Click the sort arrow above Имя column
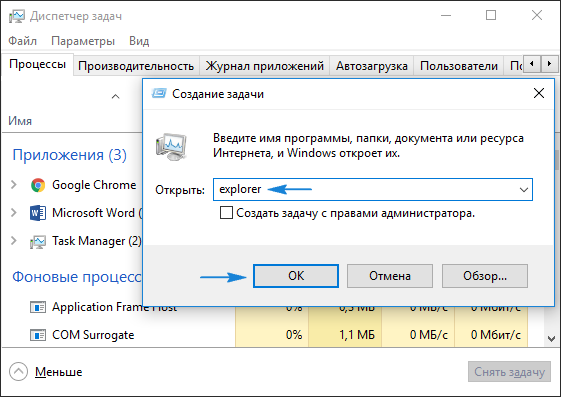 point(115,96)
